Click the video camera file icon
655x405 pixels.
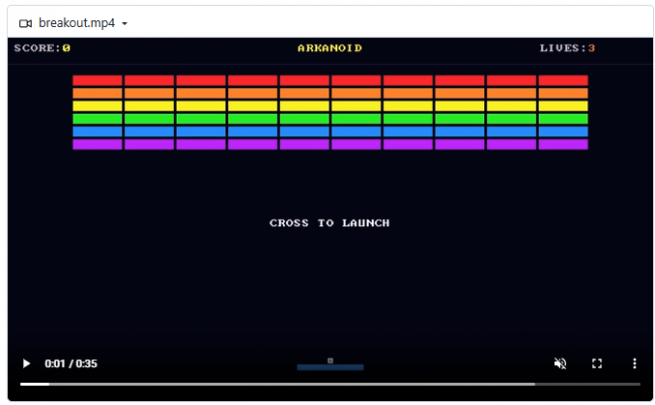(x=25, y=23)
